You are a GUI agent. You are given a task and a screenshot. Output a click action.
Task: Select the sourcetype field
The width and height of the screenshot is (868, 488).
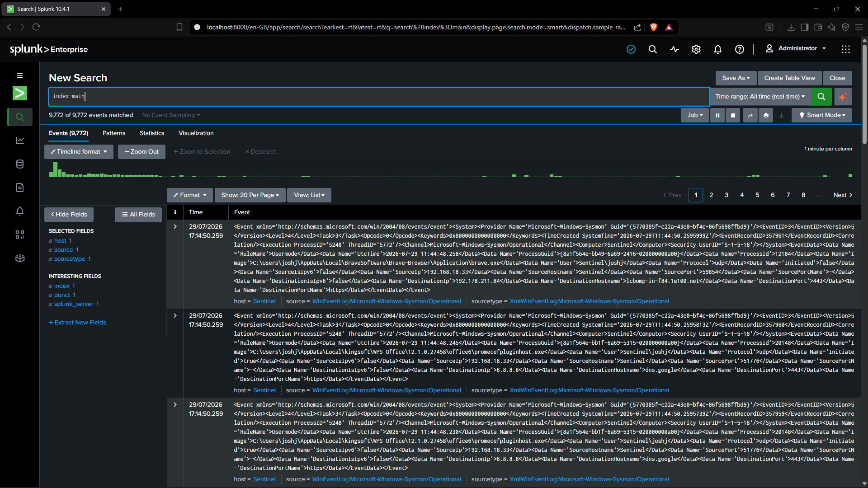pyautogui.click(x=70, y=259)
